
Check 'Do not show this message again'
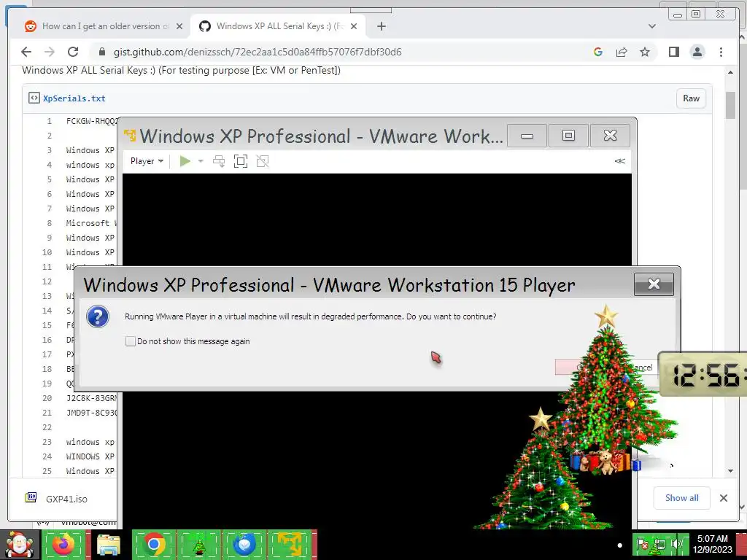[x=130, y=341]
